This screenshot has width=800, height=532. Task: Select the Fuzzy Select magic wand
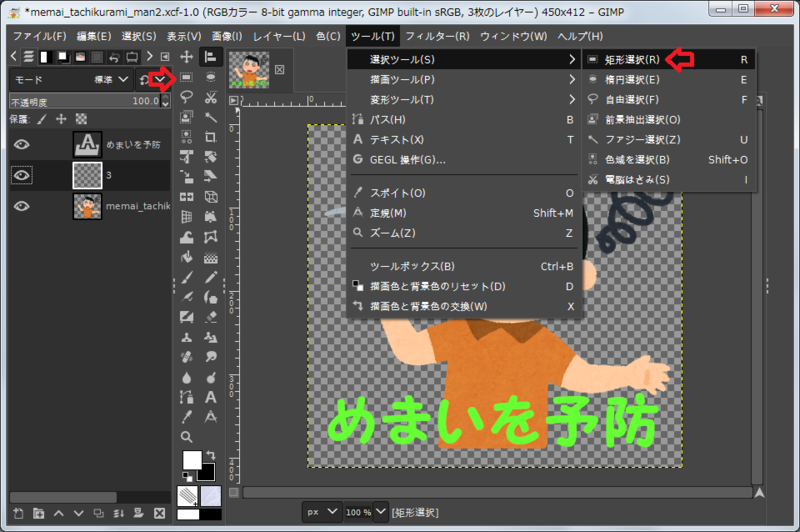pos(210,117)
